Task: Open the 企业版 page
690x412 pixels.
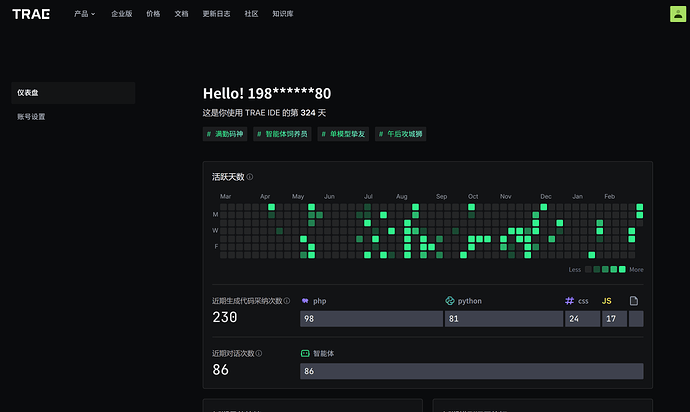Action: pos(121,14)
